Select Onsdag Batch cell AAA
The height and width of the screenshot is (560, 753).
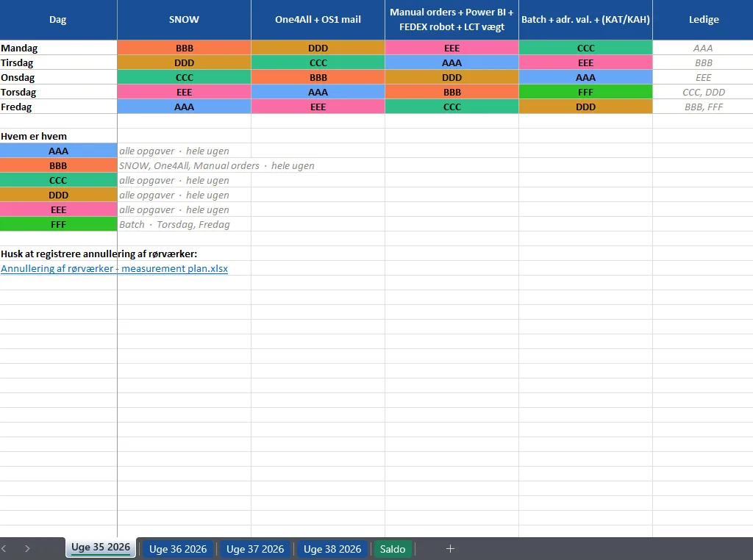[x=585, y=77]
